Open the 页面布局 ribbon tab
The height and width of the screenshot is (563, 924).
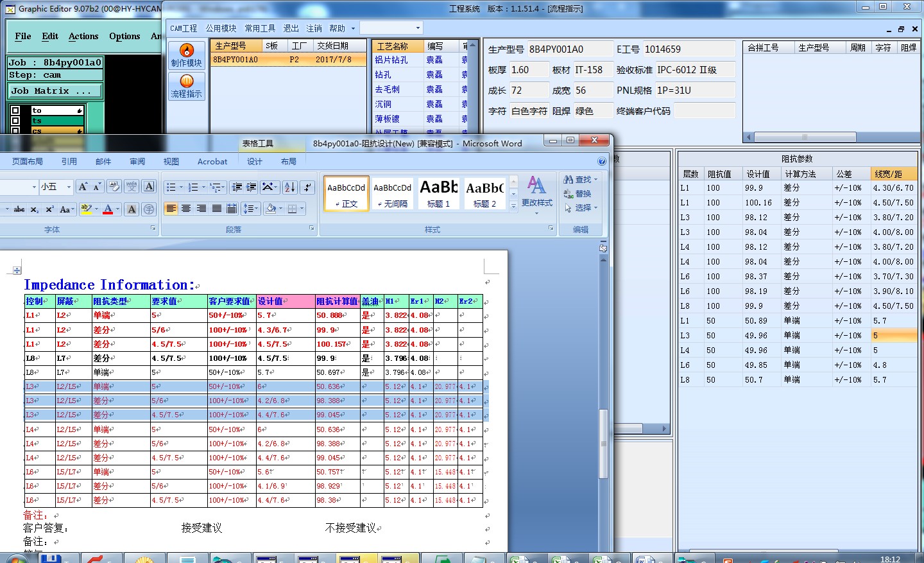click(x=28, y=162)
